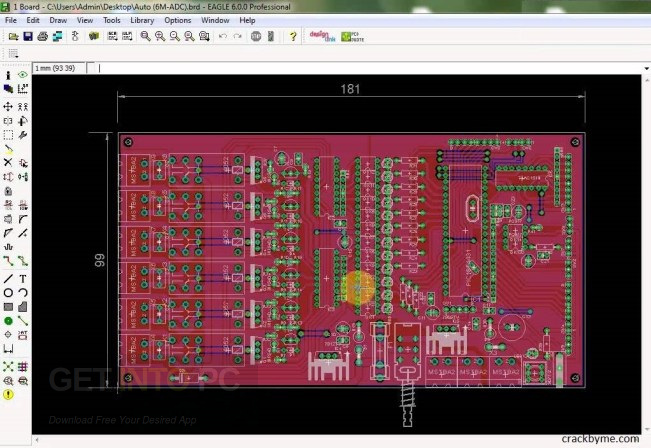651x448 pixels.
Task: Select the Show (eye) tool
Action: click(x=23, y=75)
